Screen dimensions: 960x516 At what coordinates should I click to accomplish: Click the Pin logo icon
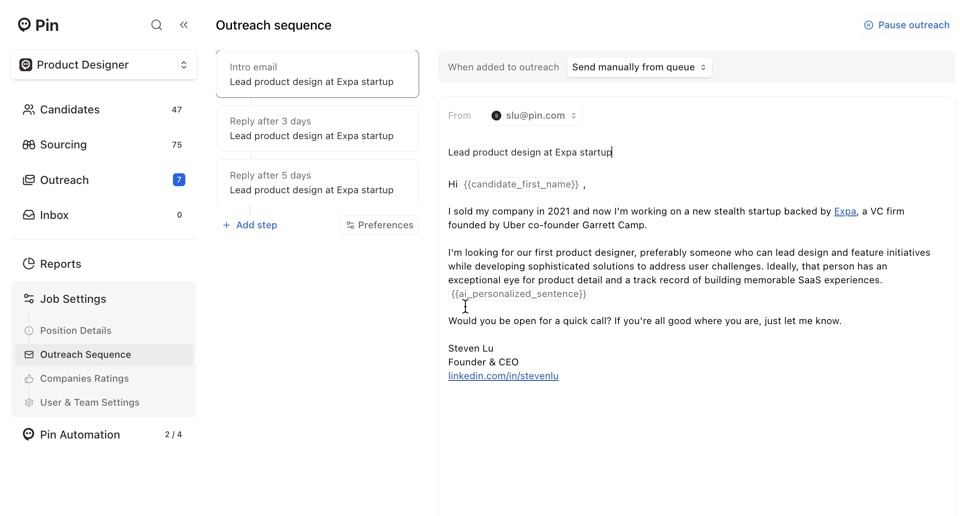[x=24, y=25]
